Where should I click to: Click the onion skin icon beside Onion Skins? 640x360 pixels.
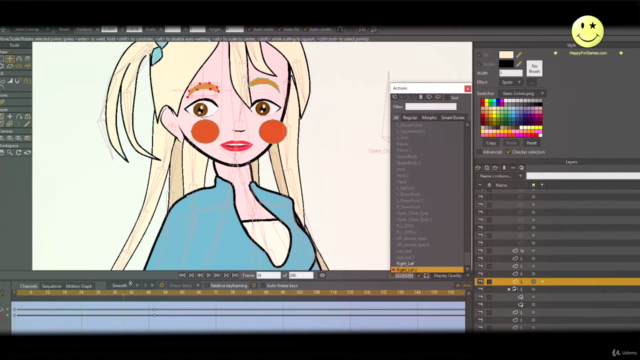[x=162, y=285]
